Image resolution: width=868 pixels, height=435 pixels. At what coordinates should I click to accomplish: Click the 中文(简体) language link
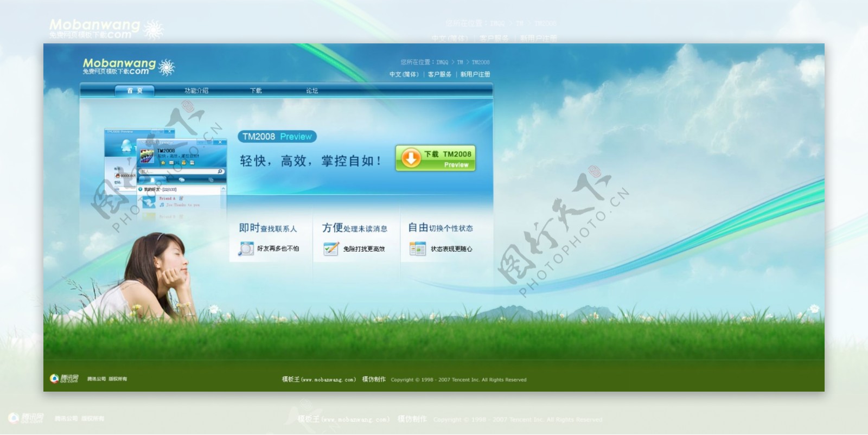click(404, 74)
